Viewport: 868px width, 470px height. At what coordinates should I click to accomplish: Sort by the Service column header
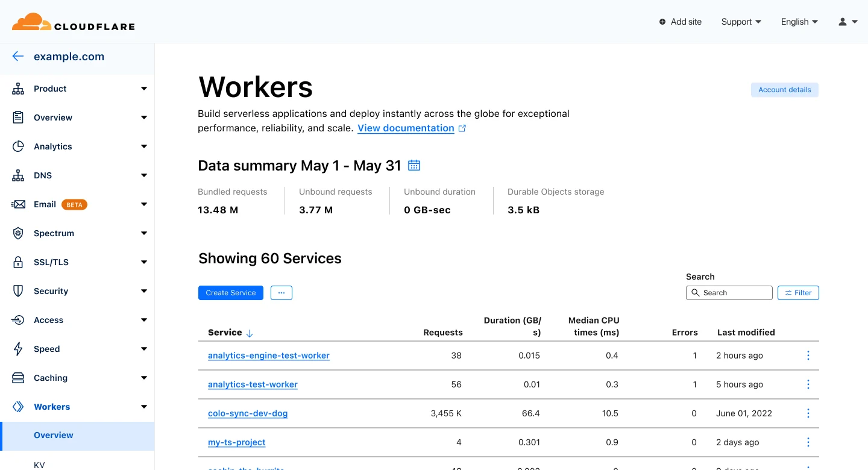coord(230,333)
